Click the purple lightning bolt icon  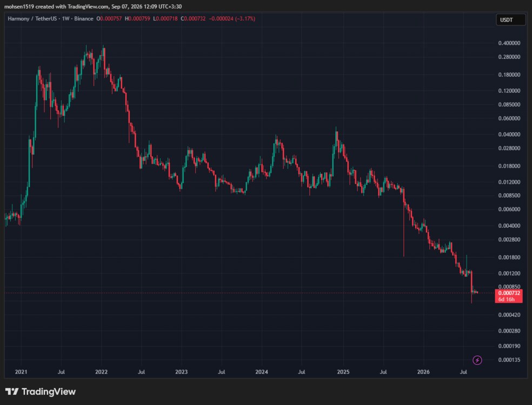coord(477,360)
